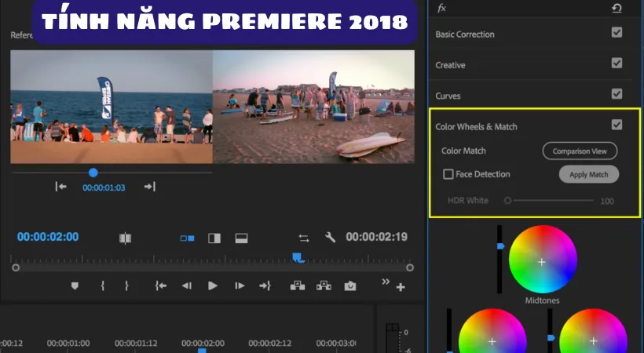
Task: Open the Curves section
Action: tap(448, 96)
